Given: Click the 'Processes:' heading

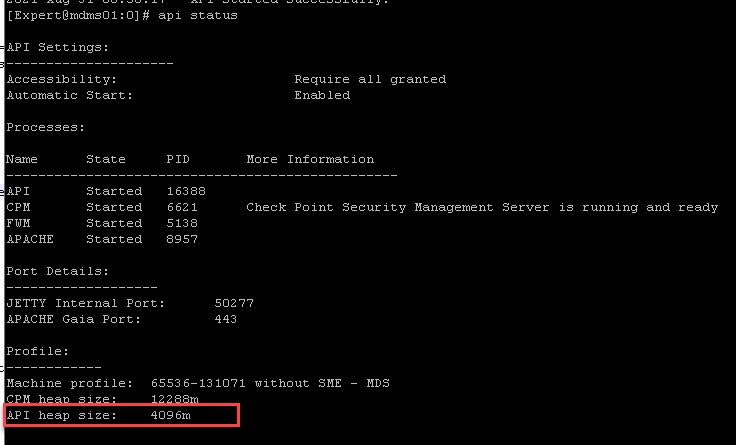Looking at the screenshot, I should pyautogui.click(x=46, y=127).
